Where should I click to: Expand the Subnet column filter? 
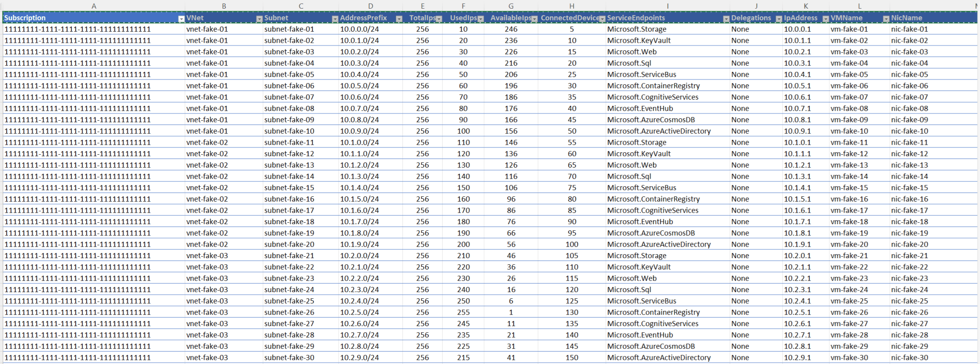335,19
